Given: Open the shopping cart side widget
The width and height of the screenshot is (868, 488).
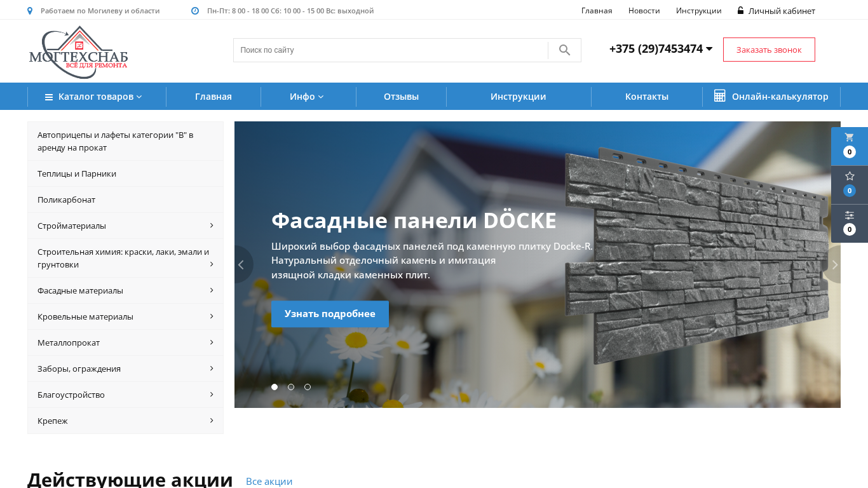Looking at the screenshot, I should pos(849,146).
